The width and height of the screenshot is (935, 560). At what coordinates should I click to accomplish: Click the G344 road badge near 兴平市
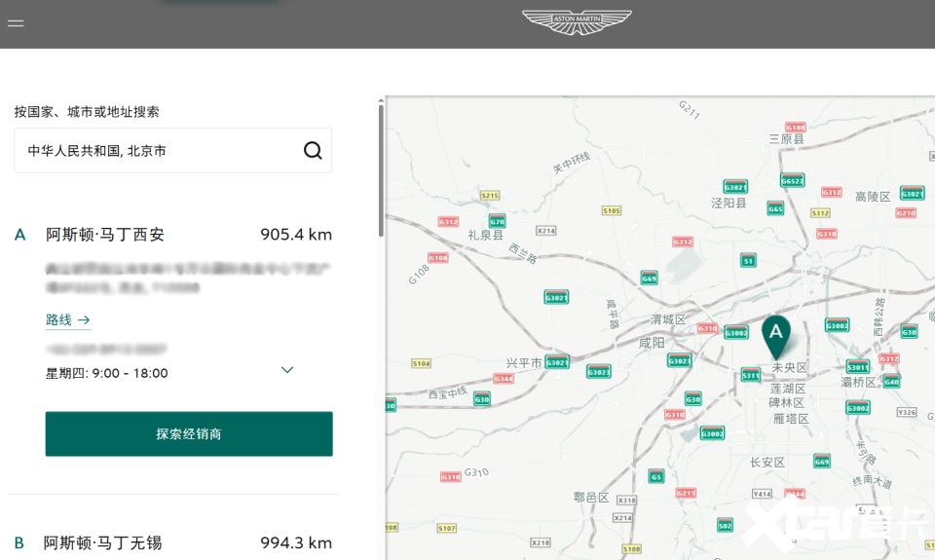point(504,379)
